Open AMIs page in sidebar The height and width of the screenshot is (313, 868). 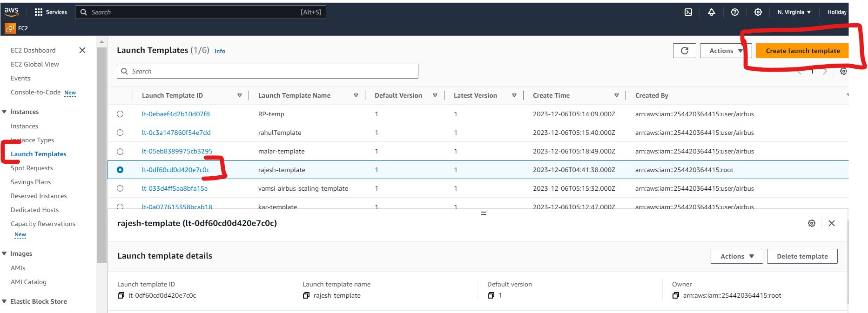(x=18, y=268)
